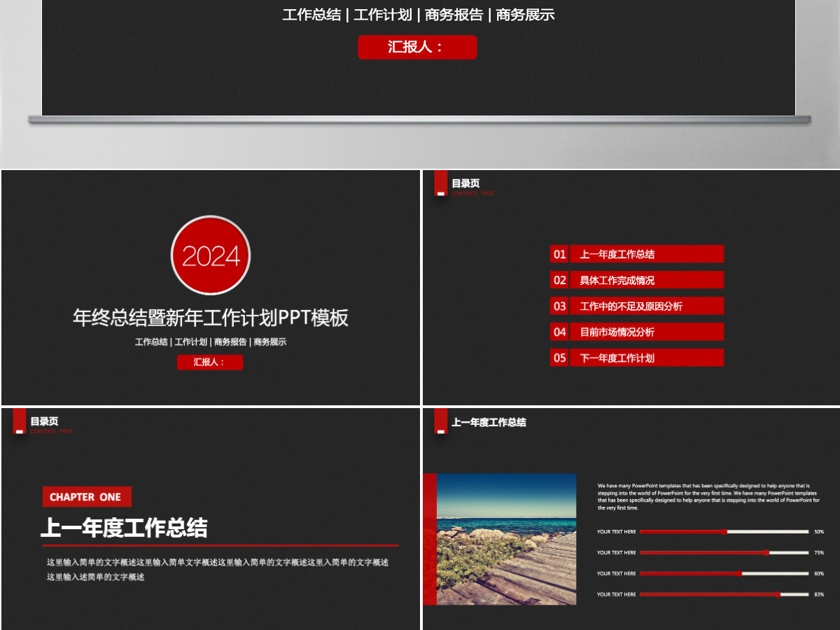Viewport: 840px width, 630px height.
Task: Click the 上一年度工作总结 heading above the photo
Action: coord(489,422)
